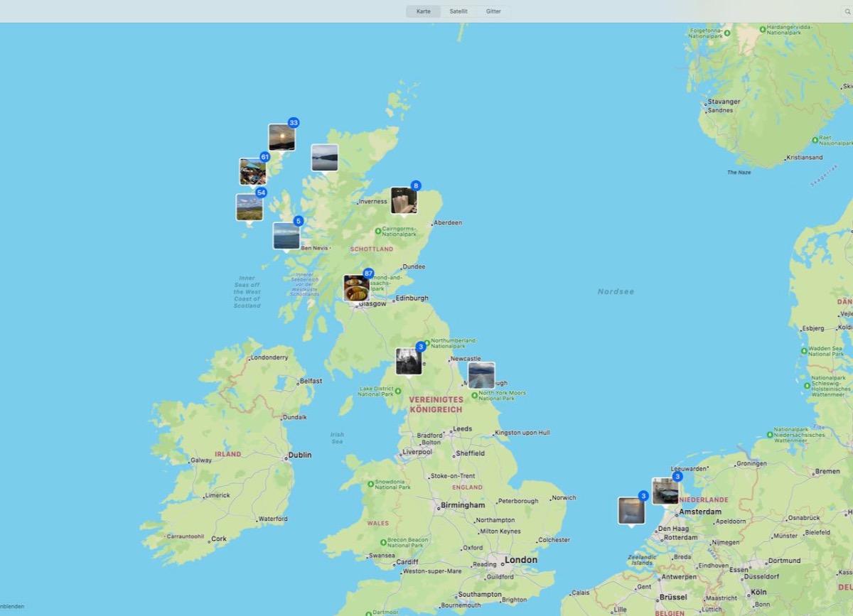The height and width of the screenshot is (616, 853).
Task: Open the sunset photo cluster with 33 photos
Action: pyautogui.click(x=281, y=137)
